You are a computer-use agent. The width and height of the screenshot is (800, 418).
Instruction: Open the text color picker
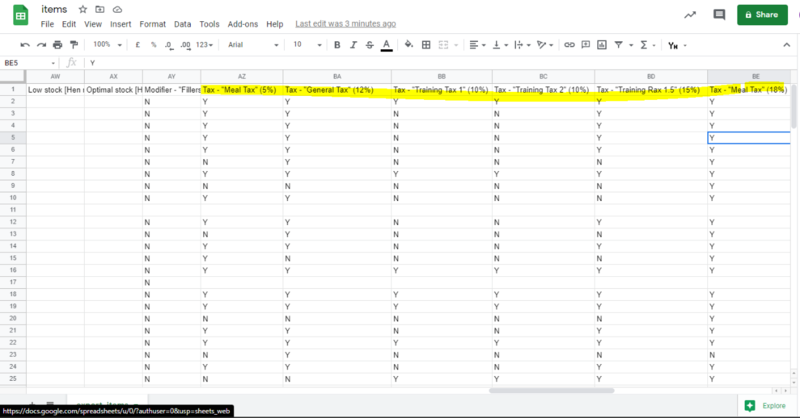click(x=386, y=44)
